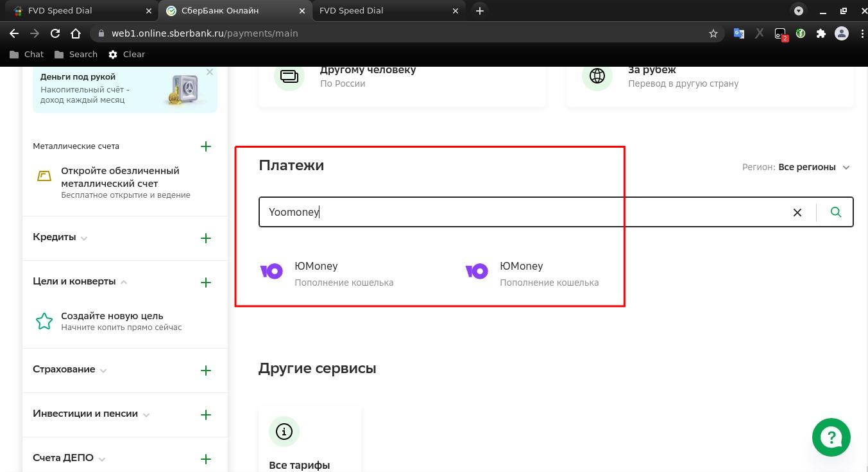868x472 pixels.
Task: Open the Chrome extensions puzzle icon
Action: tap(821, 33)
